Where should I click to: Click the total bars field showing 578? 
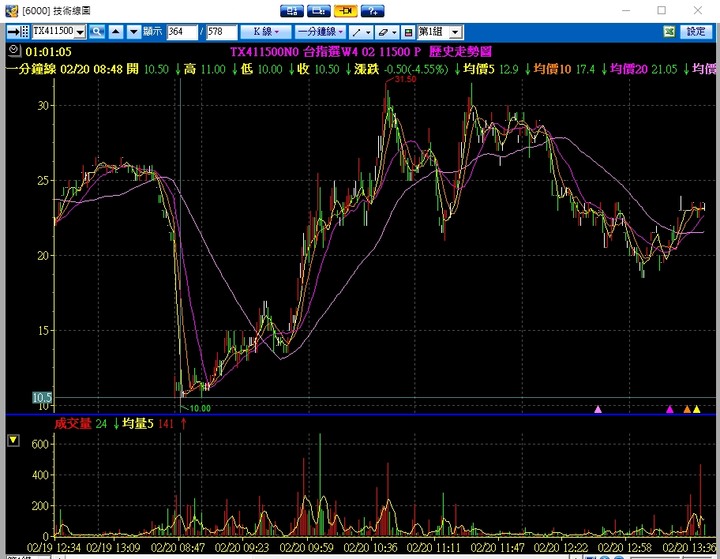coord(221,32)
